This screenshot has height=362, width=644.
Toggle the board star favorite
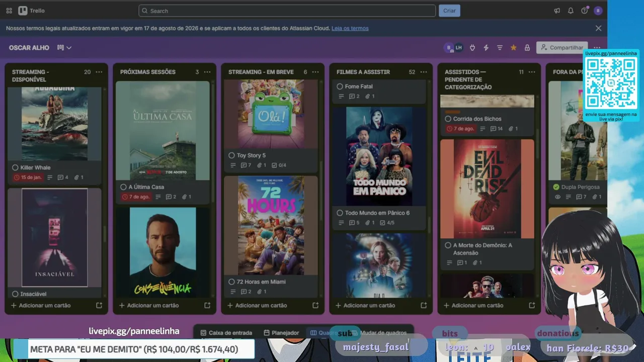513,48
